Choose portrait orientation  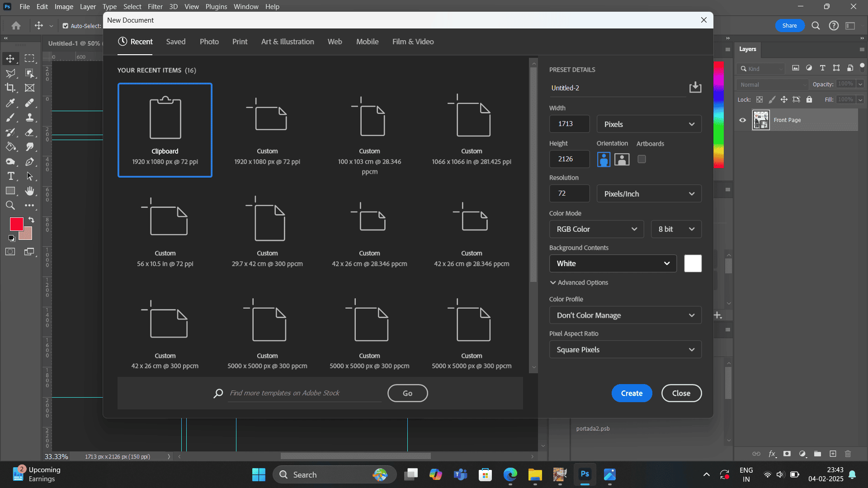click(x=604, y=159)
